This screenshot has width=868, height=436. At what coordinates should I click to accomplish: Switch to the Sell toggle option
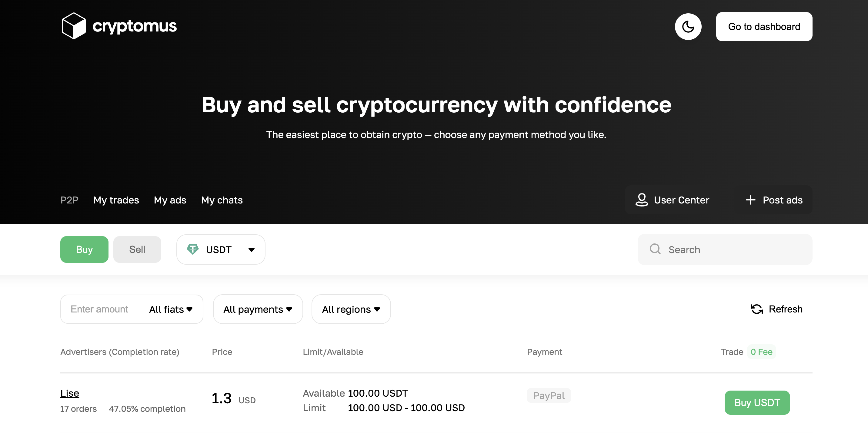[137, 249]
